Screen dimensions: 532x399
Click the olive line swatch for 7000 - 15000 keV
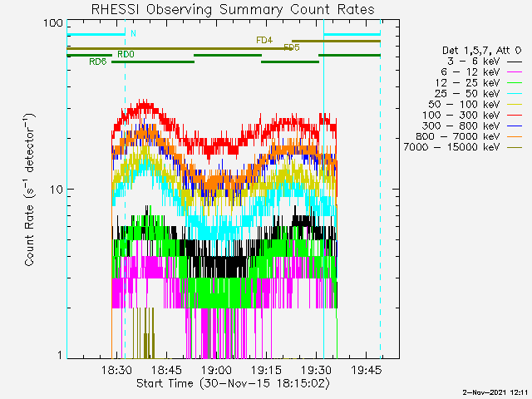click(x=515, y=148)
